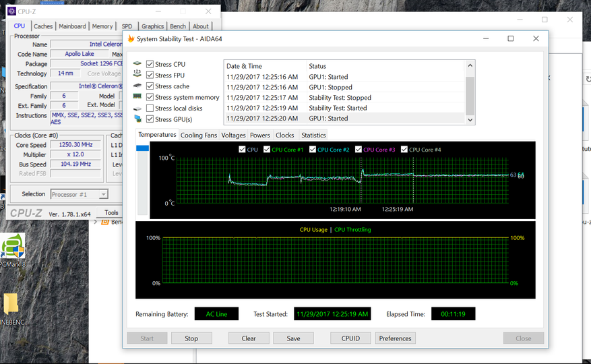This screenshot has width=591, height=364.
Task: Open the Powers tab
Action: pos(260,135)
